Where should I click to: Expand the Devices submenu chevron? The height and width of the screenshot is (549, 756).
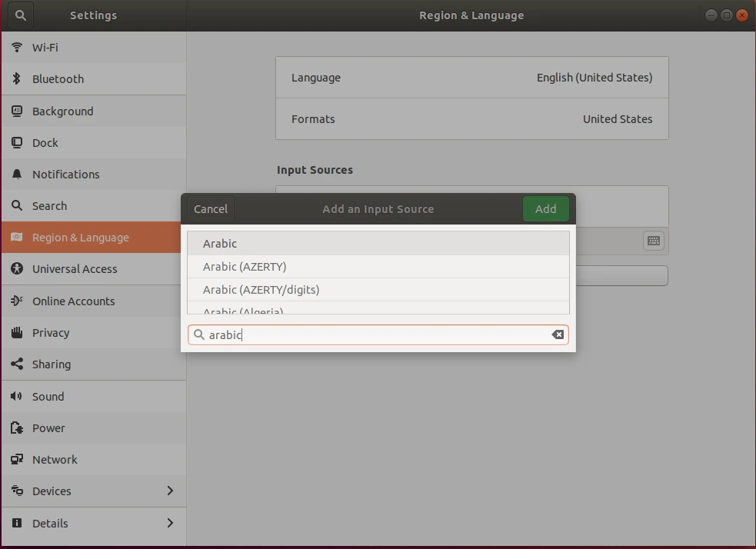(x=170, y=491)
